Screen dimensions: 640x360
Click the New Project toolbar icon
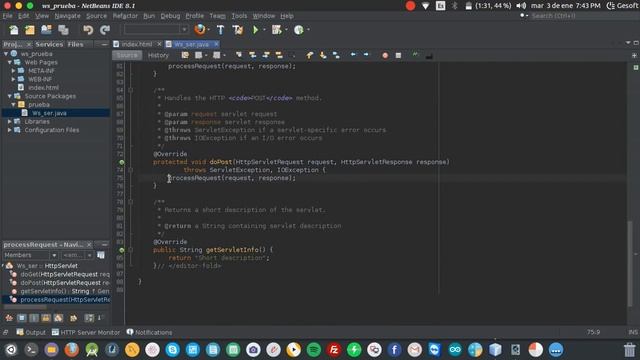[x=30, y=30]
